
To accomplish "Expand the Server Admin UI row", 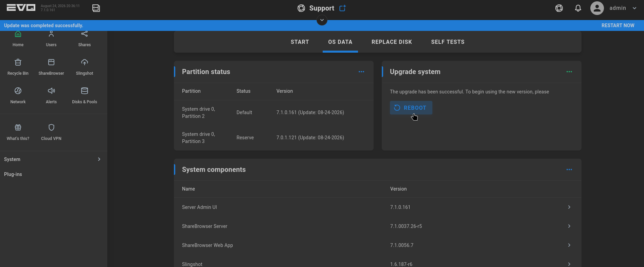I will click(378, 207).
